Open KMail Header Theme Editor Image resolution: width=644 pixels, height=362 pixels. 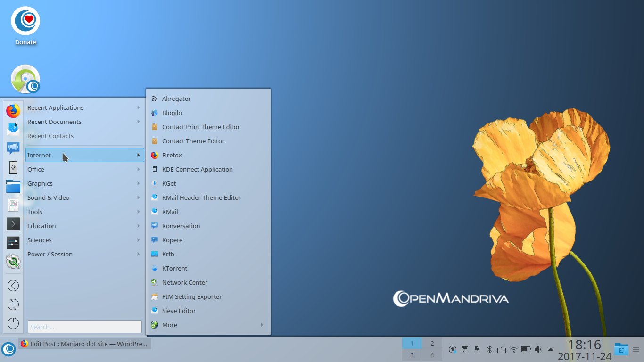(x=208, y=197)
